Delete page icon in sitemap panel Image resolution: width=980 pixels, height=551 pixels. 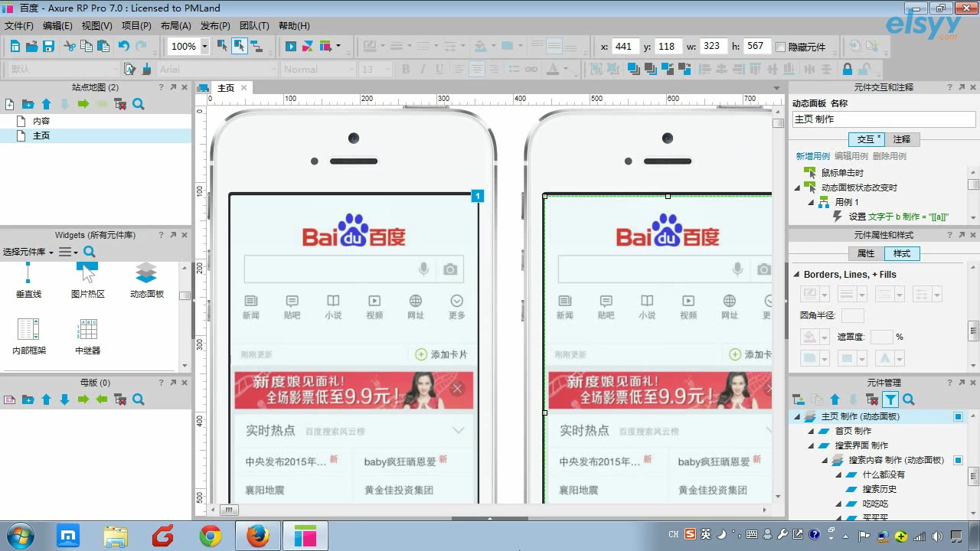(120, 104)
